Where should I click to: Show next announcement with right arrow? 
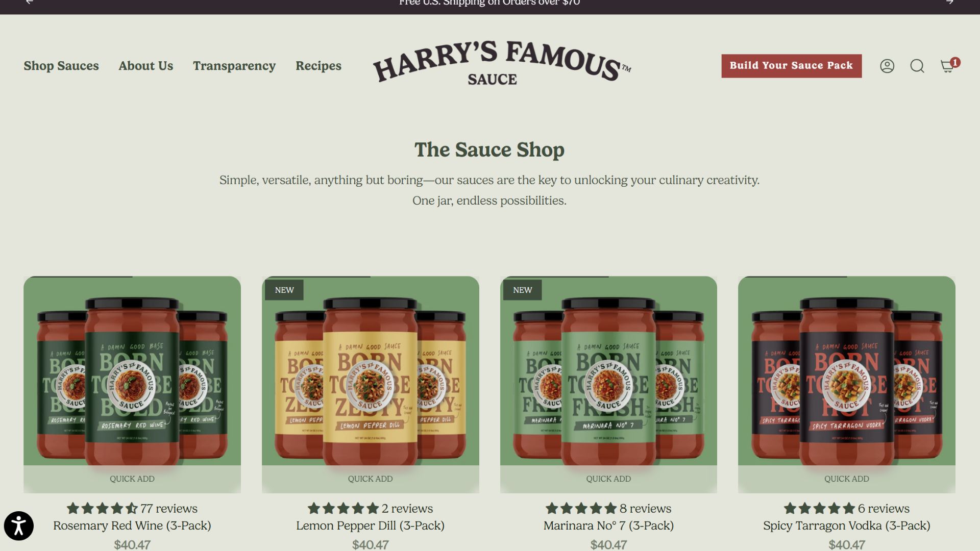coord(949,2)
